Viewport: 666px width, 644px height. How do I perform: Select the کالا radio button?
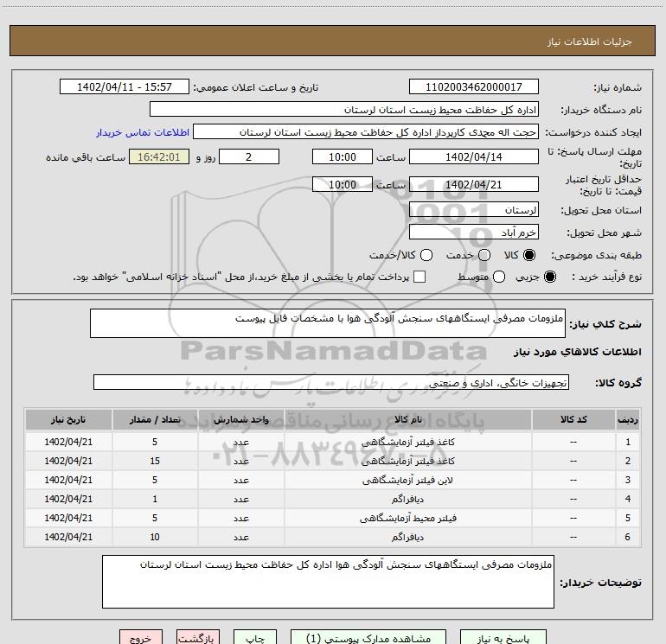tap(529, 255)
